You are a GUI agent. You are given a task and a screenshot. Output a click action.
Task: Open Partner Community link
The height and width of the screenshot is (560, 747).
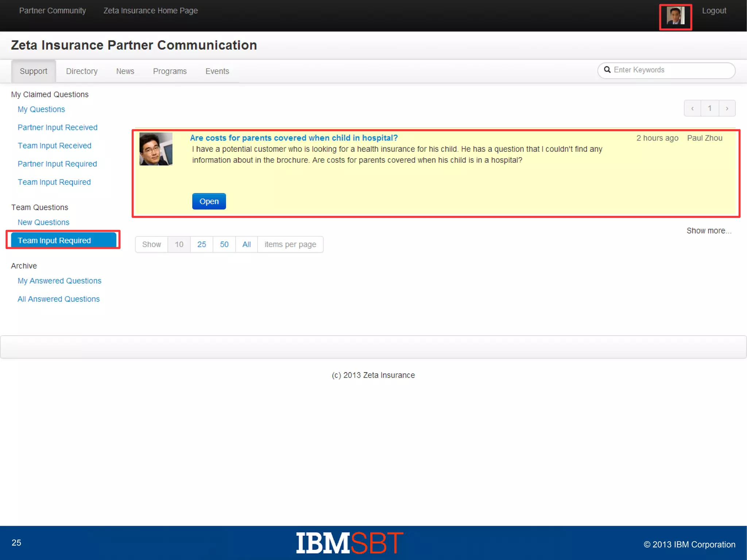(53, 11)
